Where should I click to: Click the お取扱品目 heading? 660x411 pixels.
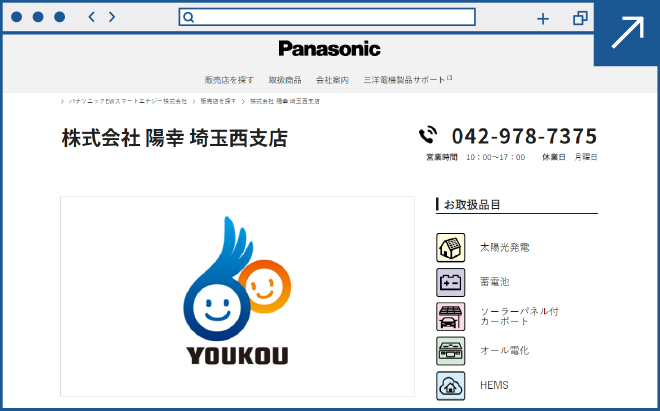472,205
